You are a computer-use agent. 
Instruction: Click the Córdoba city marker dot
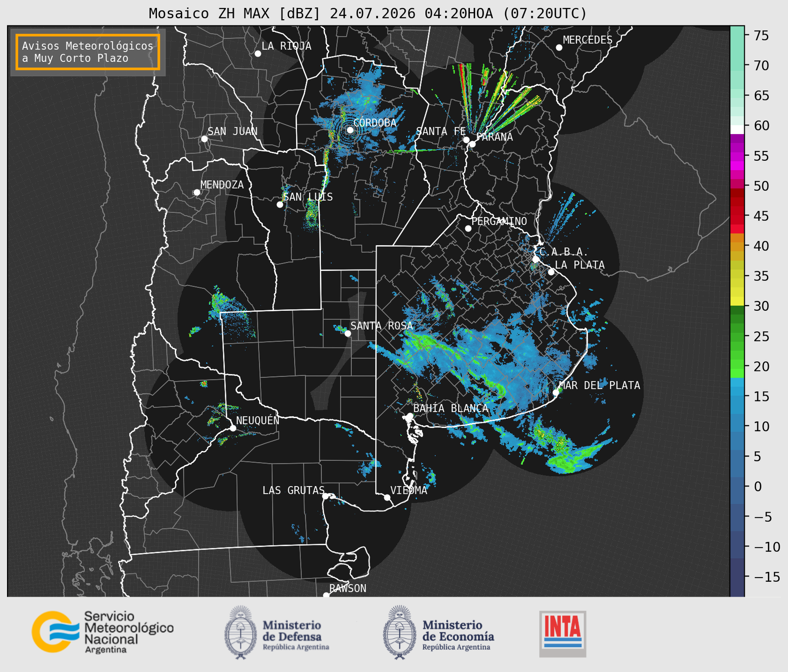click(x=350, y=130)
